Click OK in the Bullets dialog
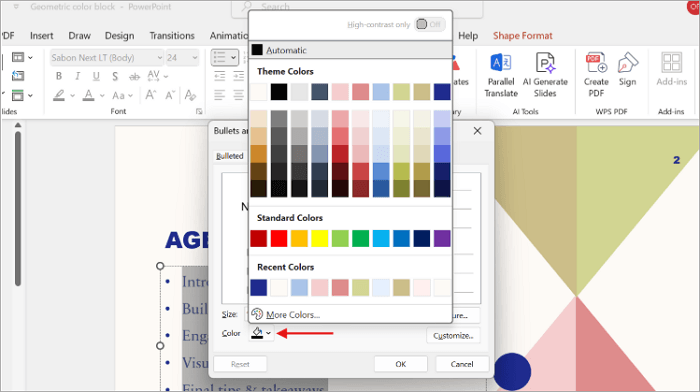 (x=400, y=364)
